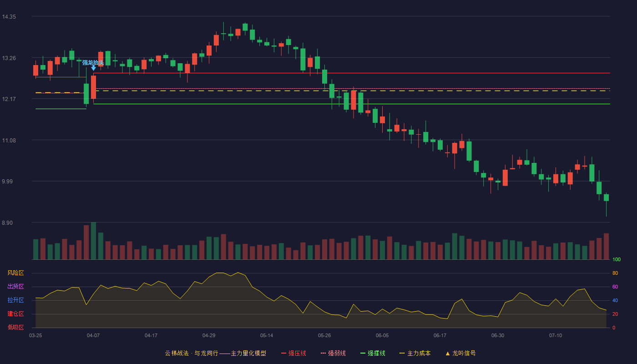Click the red candlestick under 强龙抬头

(x=93, y=87)
